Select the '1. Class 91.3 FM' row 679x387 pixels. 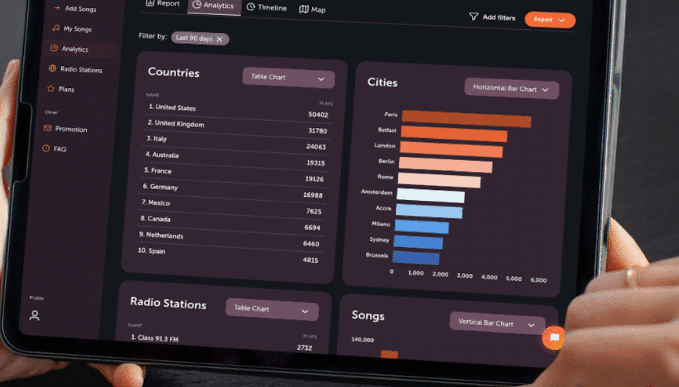click(222, 343)
